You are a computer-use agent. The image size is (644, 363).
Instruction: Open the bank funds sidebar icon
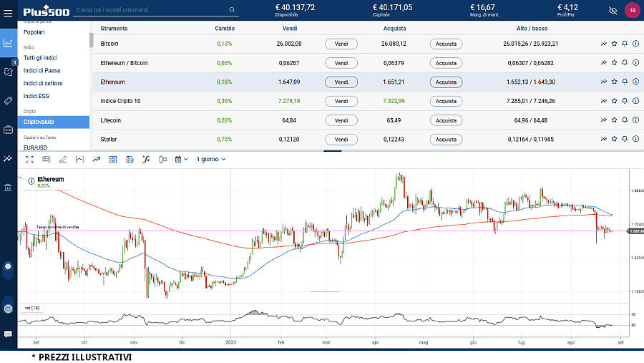8,188
